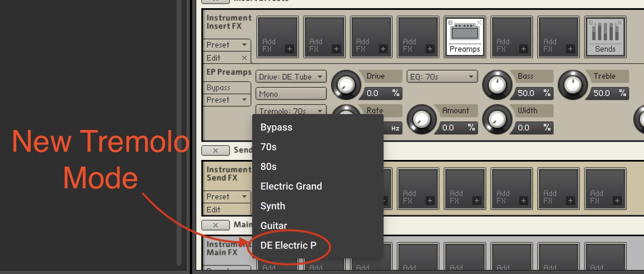644x274 pixels.
Task: Click plus on first Insert FX slot
Action: [290, 49]
